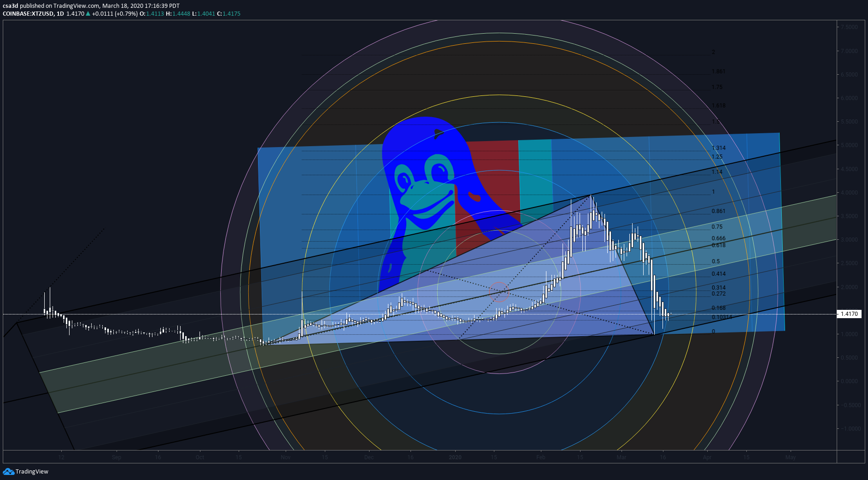The width and height of the screenshot is (868, 480).
Task: Click the Mar label on time axis
Action: click(622, 457)
